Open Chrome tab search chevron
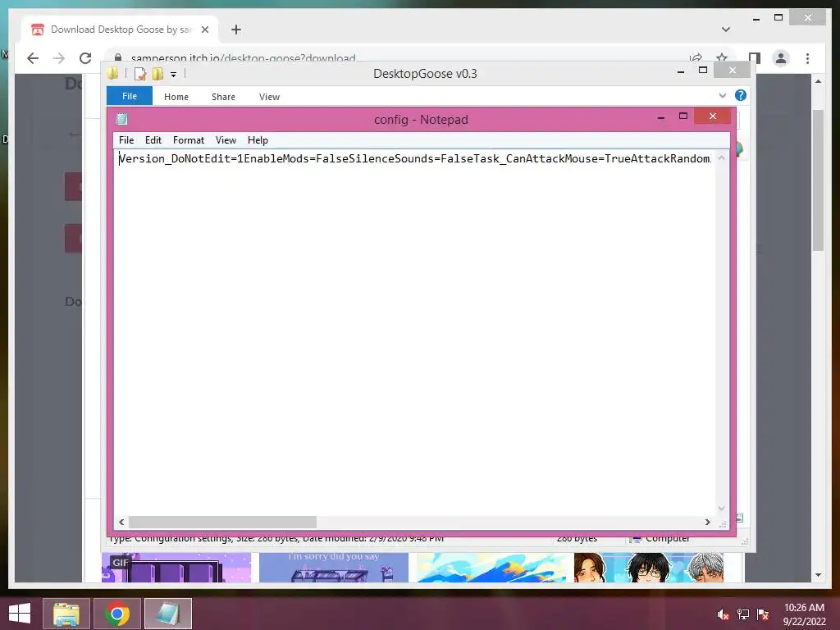Image resolution: width=840 pixels, height=630 pixels. 726,30
